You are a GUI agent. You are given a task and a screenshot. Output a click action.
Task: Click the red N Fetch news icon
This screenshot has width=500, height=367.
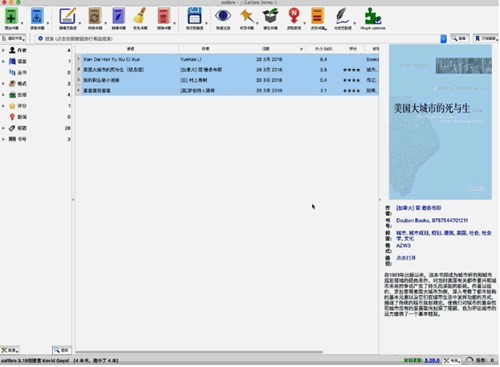coord(294,16)
